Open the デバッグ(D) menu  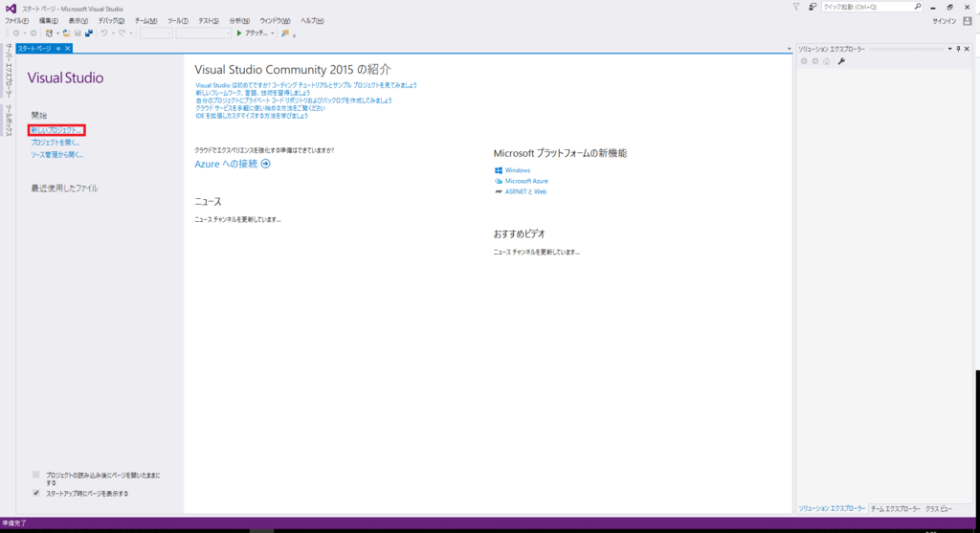tap(111, 21)
